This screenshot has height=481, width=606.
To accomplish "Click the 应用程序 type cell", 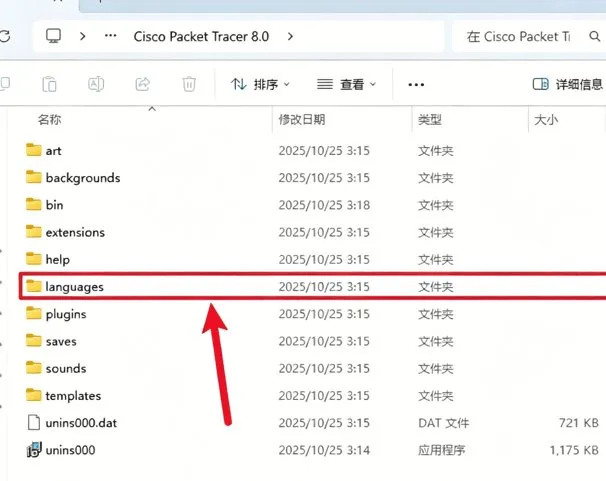I will click(441, 450).
